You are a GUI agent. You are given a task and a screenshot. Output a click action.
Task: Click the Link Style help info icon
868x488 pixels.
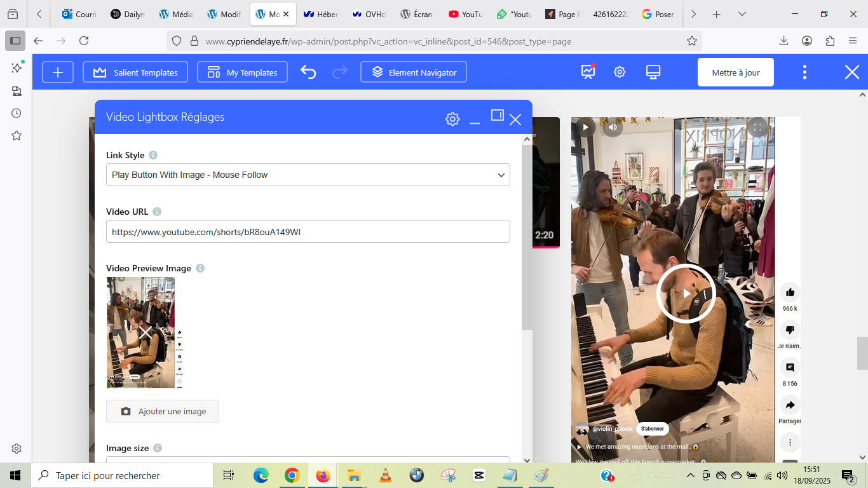click(153, 155)
